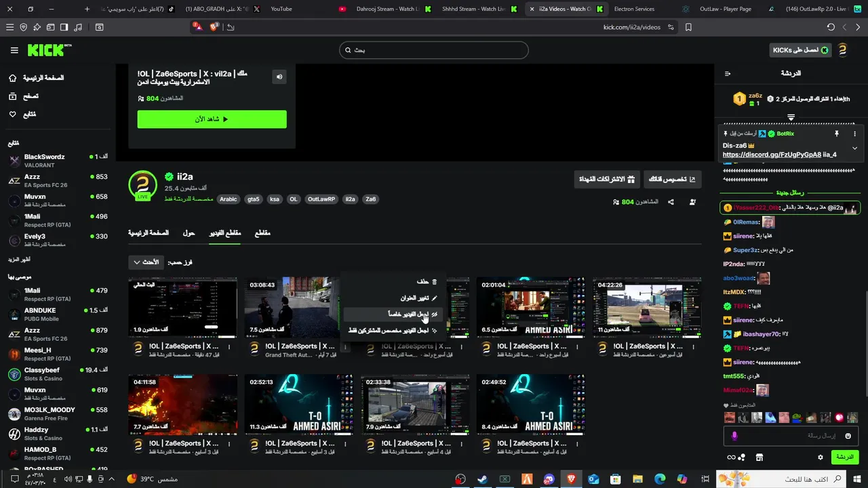
Task: Click the Gifted Subscriptions button
Action: pos(606,179)
